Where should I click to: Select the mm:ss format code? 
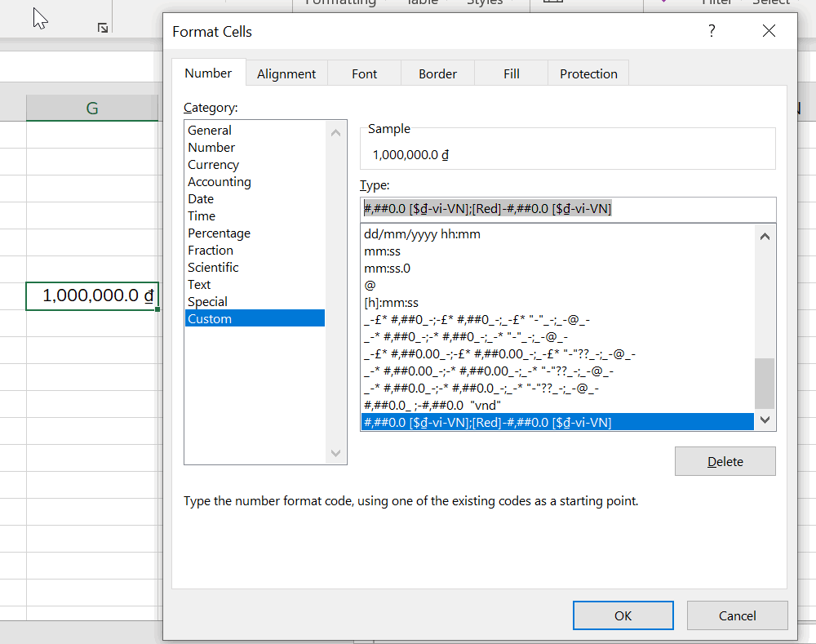pyautogui.click(x=557, y=251)
